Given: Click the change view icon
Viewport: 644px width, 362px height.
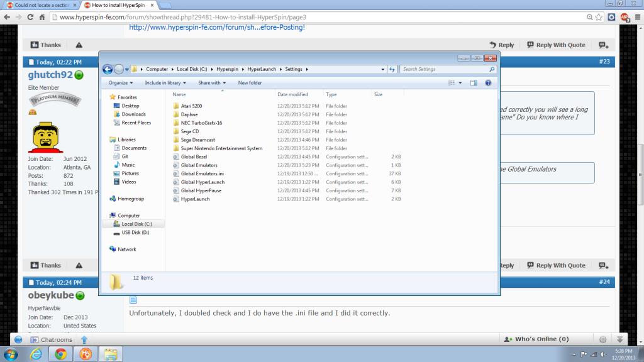Looking at the screenshot, I should point(452,83).
